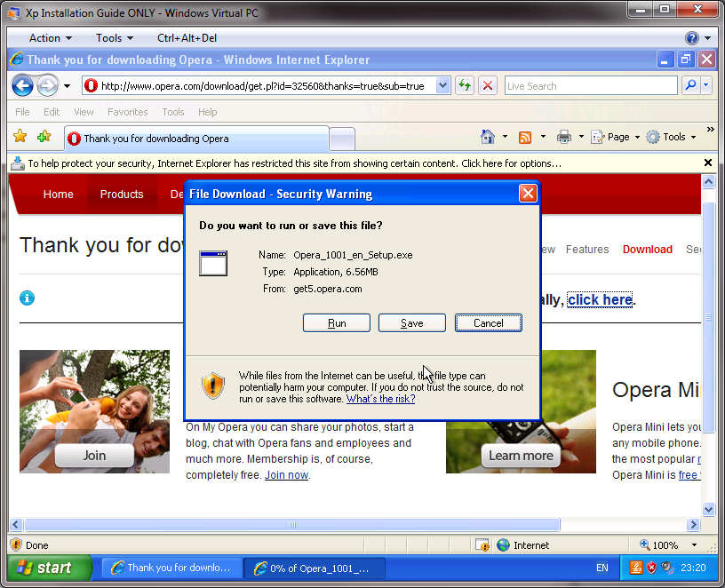Open the IE View menu
Image resolution: width=725 pixels, height=588 pixels.
click(84, 112)
